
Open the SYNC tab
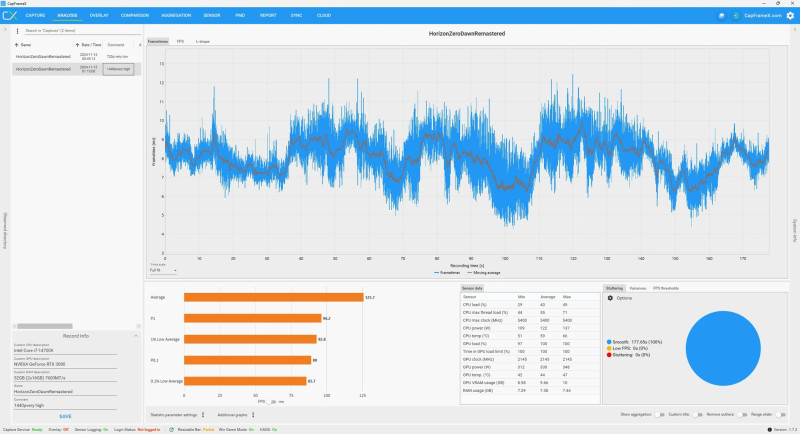coord(296,15)
